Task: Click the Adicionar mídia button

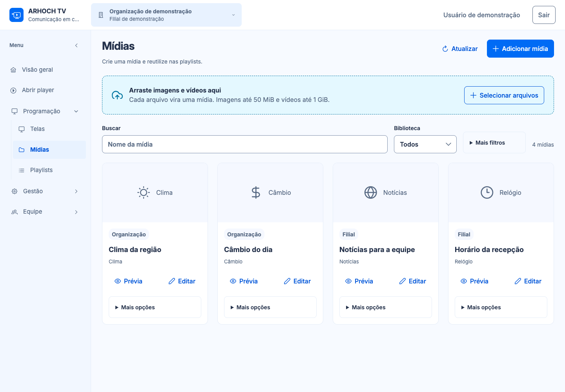Action: coord(520,49)
